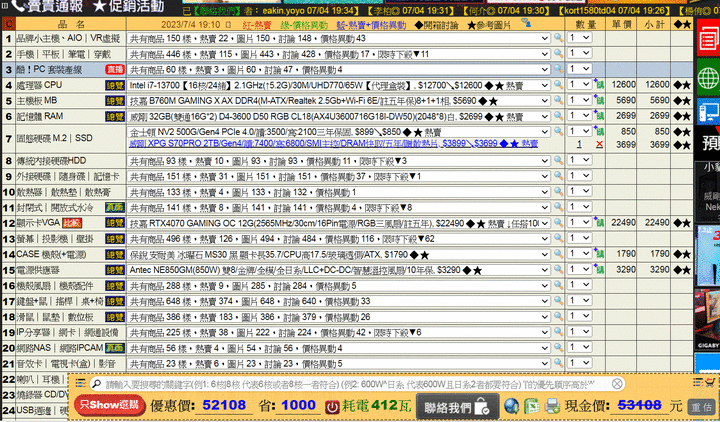Click the shopping cart icon above 重估

point(710,382)
